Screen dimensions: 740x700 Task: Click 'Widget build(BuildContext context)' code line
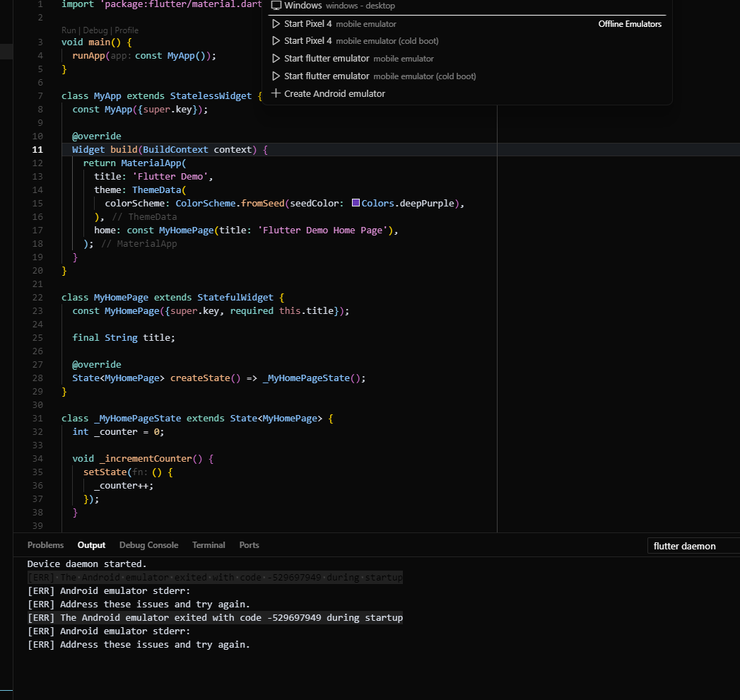[170, 150]
